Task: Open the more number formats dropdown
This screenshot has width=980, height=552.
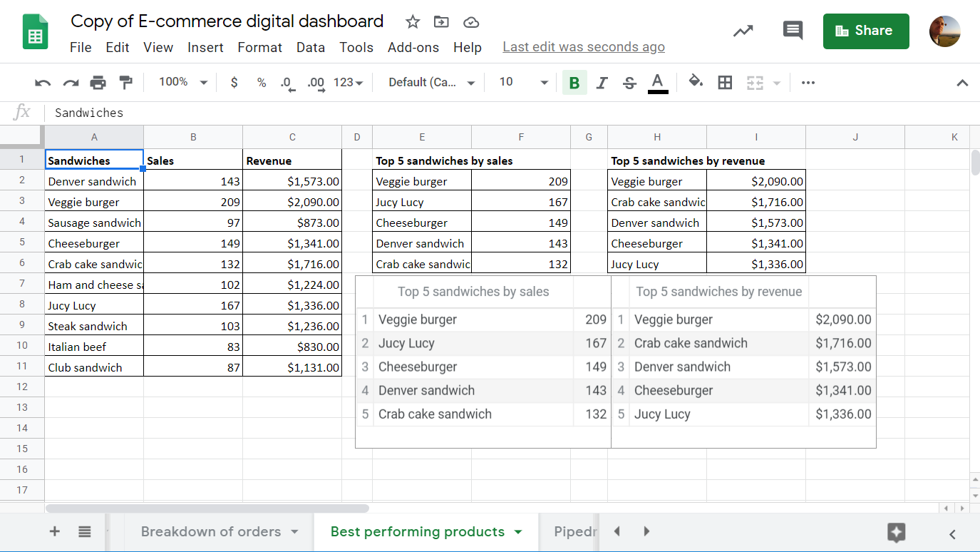Action: 347,82
